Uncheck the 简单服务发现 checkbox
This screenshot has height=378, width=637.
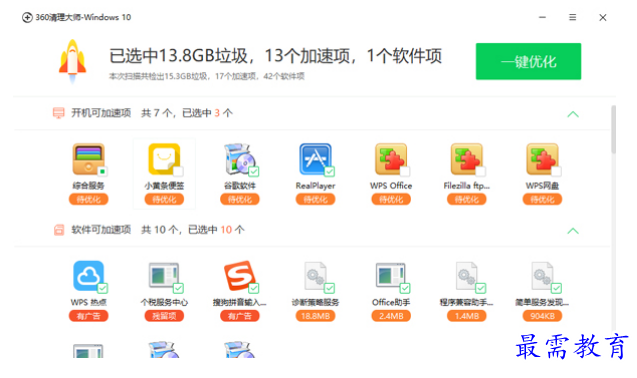pyautogui.click(x=556, y=288)
